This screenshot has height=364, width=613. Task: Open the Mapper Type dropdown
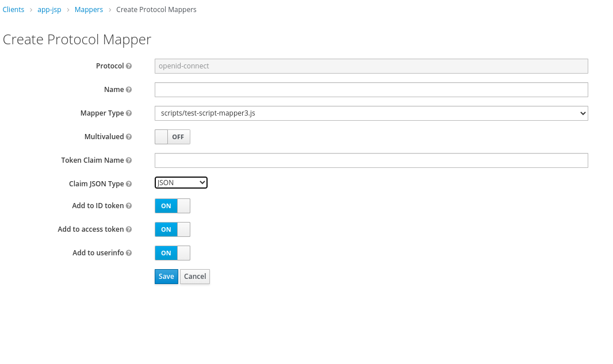[x=371, y=113]
